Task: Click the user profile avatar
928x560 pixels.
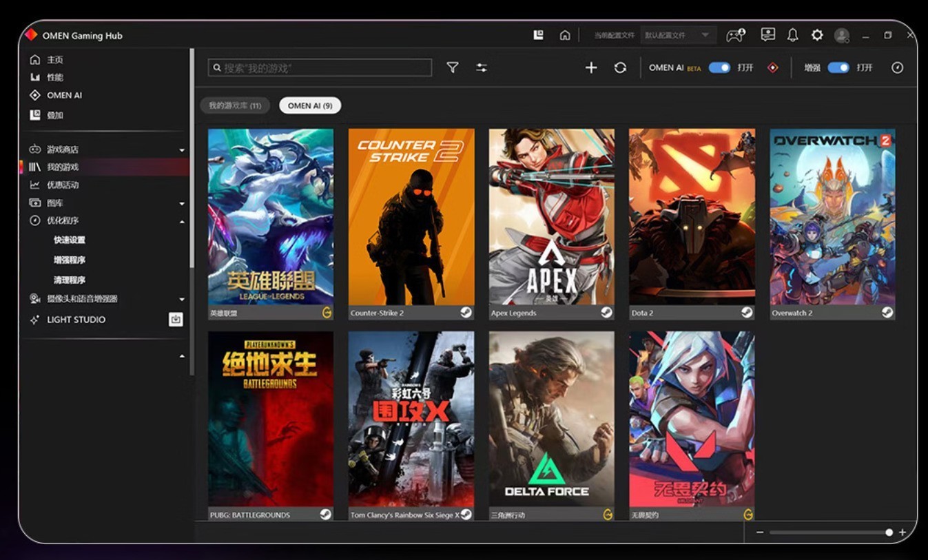Action: (841, 35)
